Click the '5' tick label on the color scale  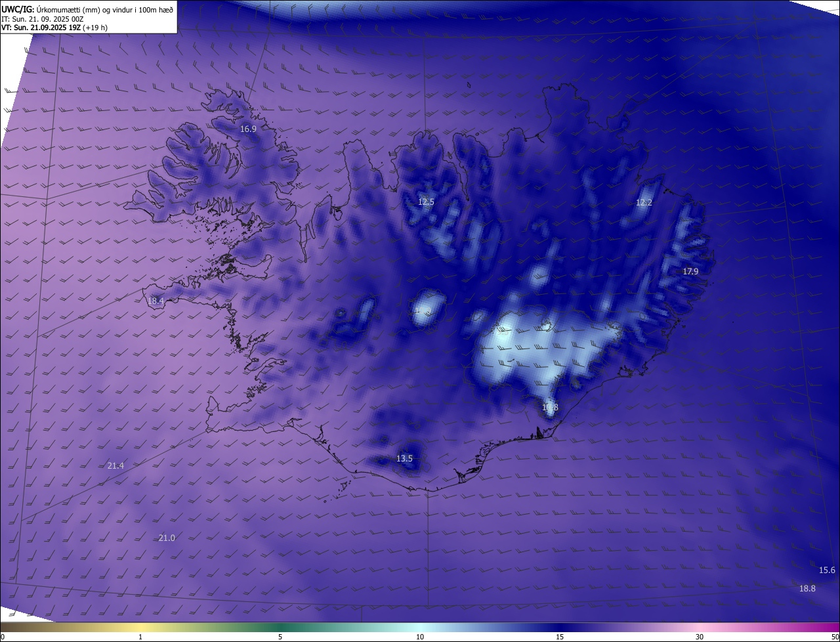(280, 637)
